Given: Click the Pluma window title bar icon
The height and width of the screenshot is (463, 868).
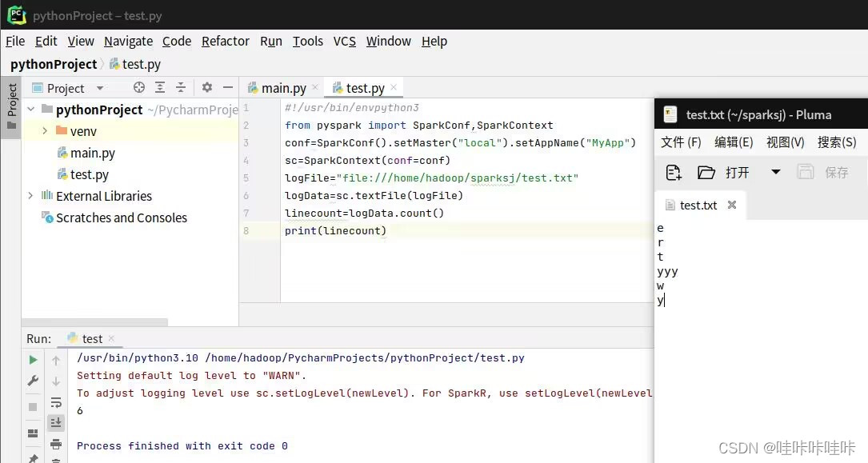Looking at the screenshot, I should point(670,114).
